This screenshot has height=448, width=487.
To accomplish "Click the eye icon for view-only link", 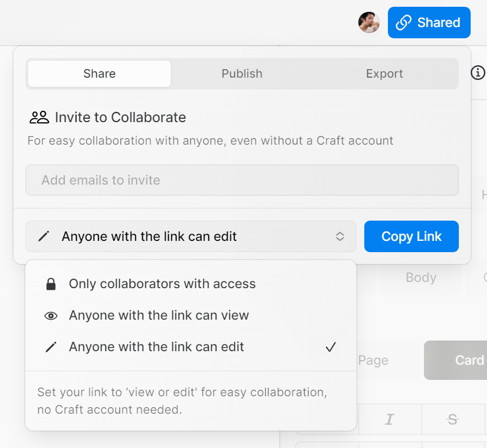I will 51,316.
